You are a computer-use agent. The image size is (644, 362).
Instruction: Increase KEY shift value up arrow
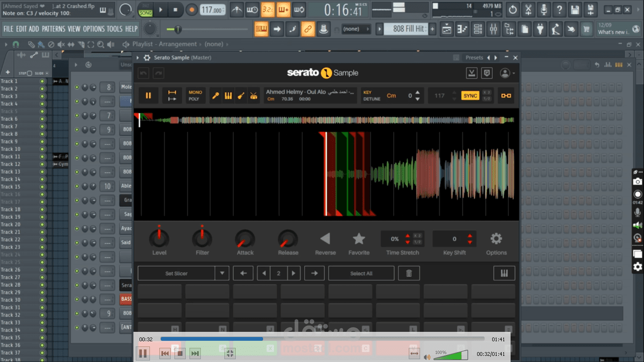417,92
